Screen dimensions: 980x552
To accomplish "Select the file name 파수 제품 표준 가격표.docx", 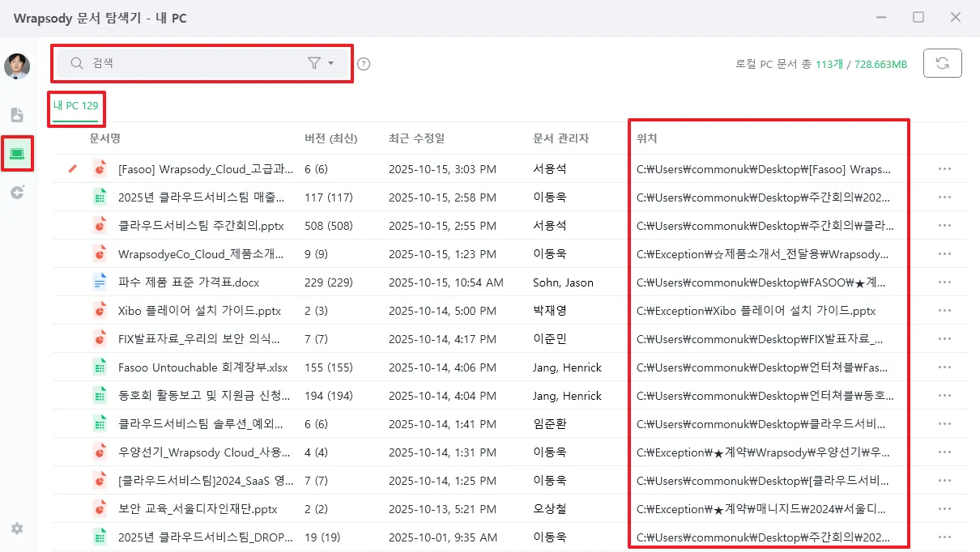I will pos(189,282).
